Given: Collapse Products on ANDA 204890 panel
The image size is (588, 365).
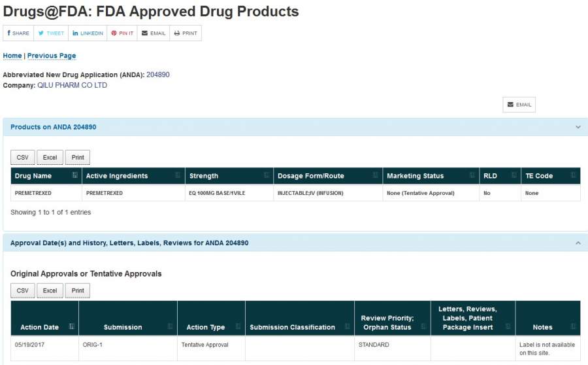Looking at the screenshot, I should coord(578,127).
